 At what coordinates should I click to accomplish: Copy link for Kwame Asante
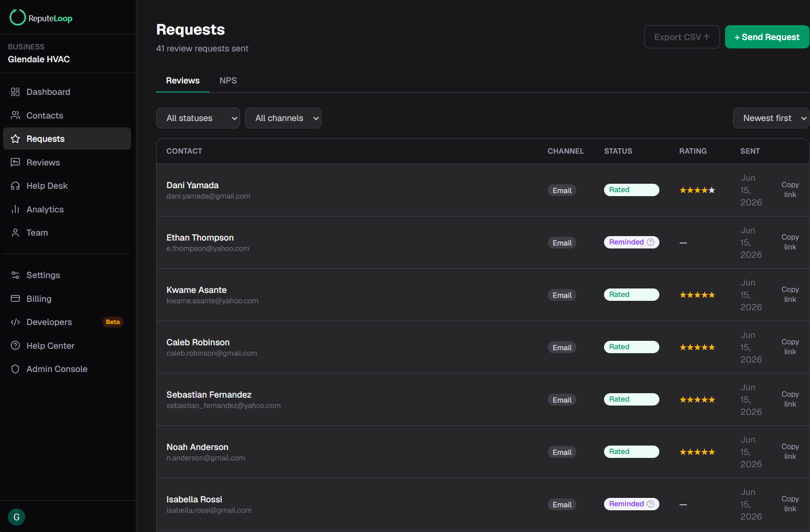(790, 294)
